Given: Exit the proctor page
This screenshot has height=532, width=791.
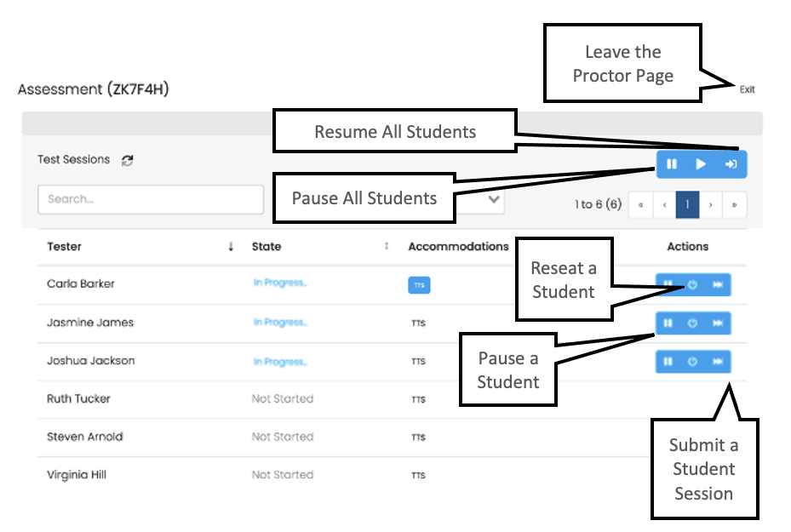Looking at the screenshot, I should click(747, 89).
